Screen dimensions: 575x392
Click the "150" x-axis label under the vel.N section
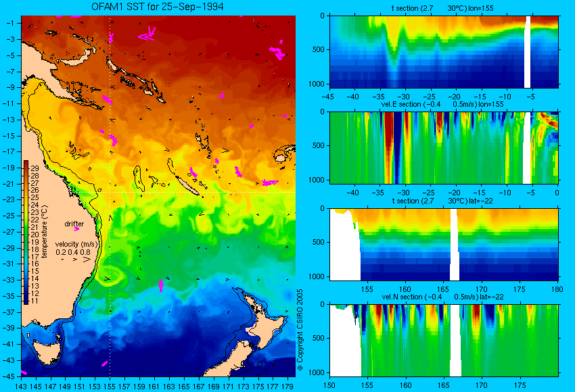(329, 385)
